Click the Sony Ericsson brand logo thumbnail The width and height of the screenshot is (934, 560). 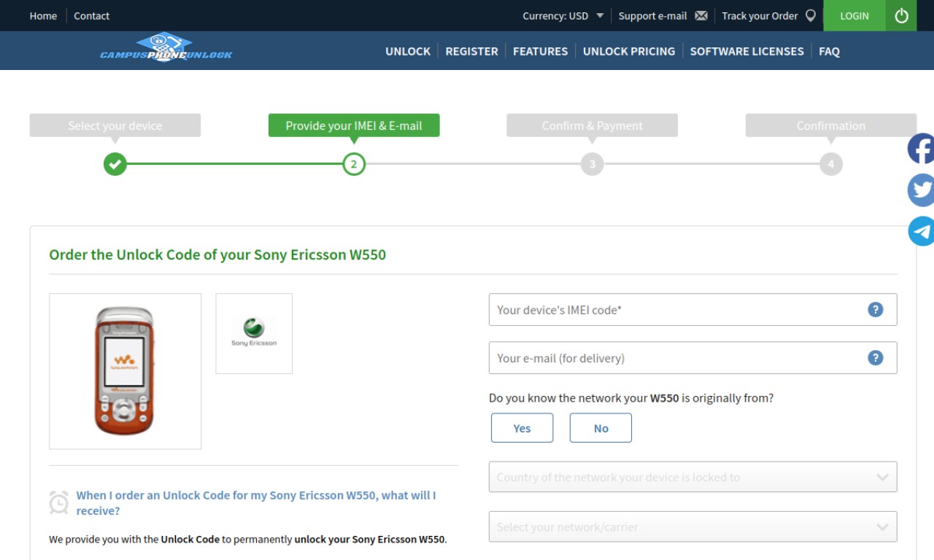(254, 333)
